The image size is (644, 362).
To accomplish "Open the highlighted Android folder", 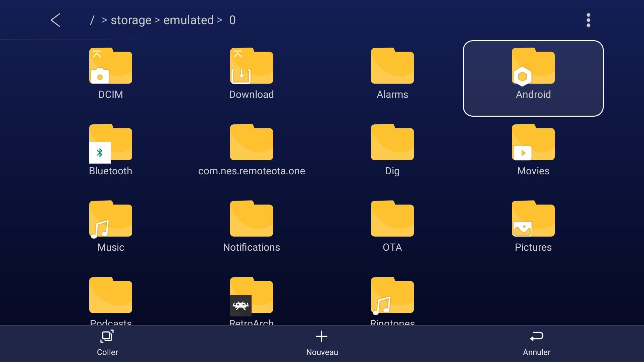I will coord(533,78).
